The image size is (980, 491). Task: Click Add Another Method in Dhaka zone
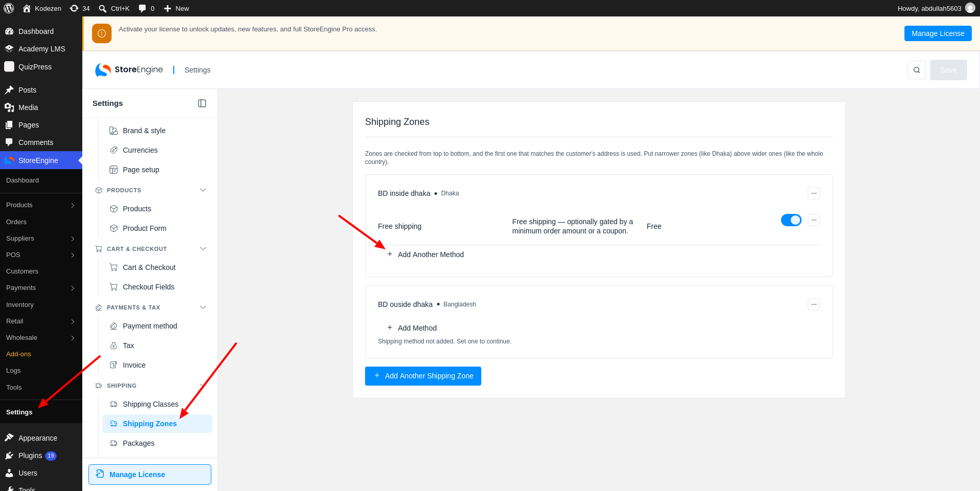click(x=425, y=254)
